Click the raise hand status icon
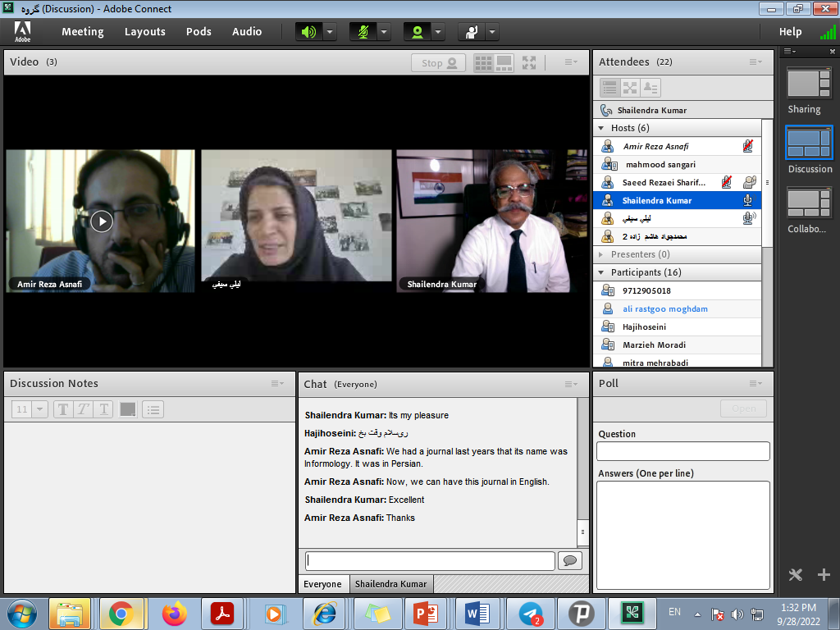Screen dimensions: 840x630 point(472,32)
